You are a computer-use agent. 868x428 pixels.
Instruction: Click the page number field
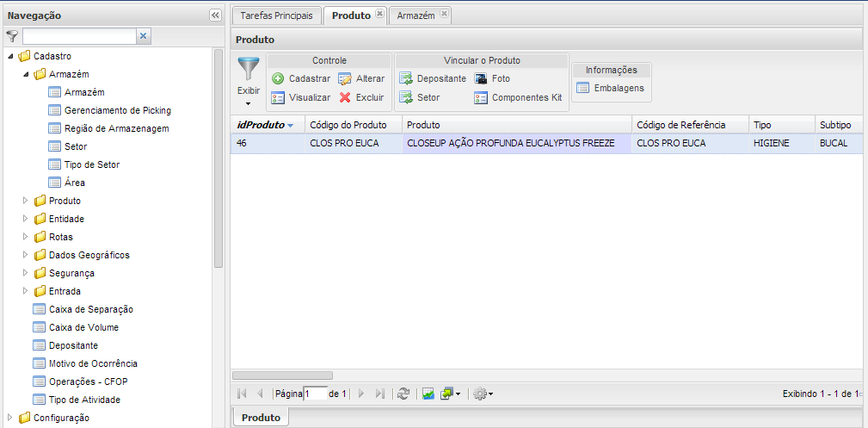point(315,394)
